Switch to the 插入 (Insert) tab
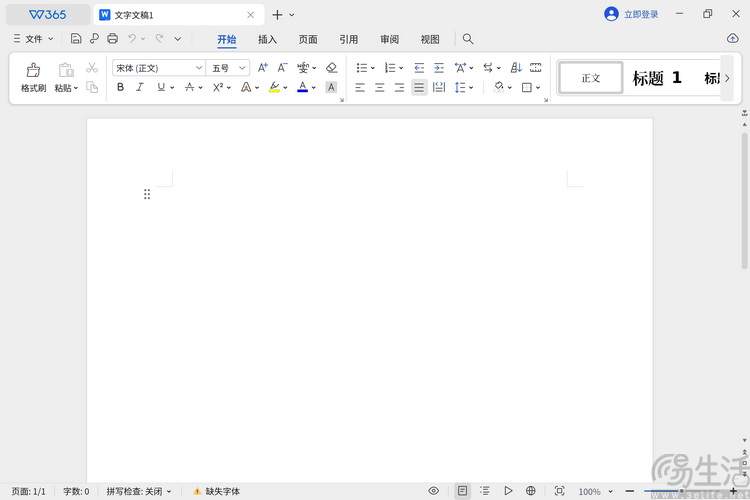This screenshot has height=500, width=750. pos(267,39)
